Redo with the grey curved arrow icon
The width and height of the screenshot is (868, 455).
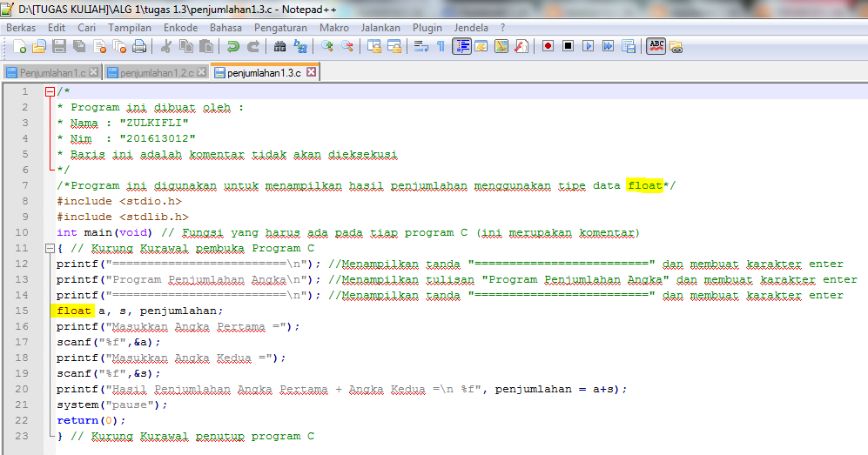click(x=253, y=46)
